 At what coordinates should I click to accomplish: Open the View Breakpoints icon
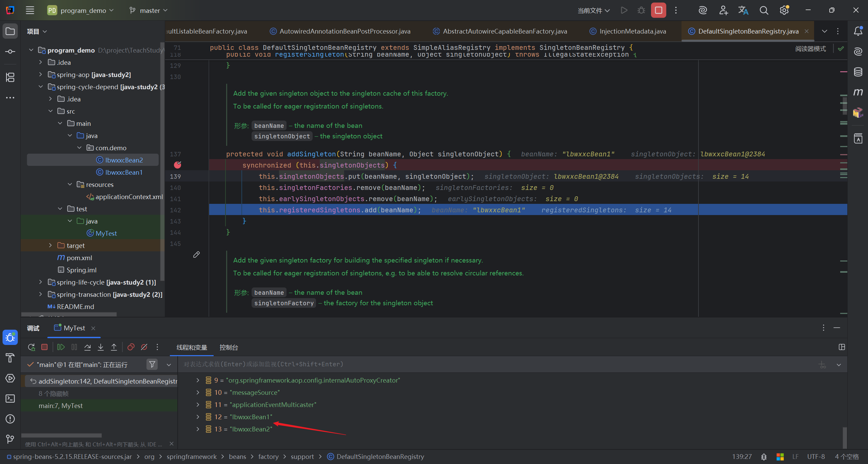click(131, 347)
